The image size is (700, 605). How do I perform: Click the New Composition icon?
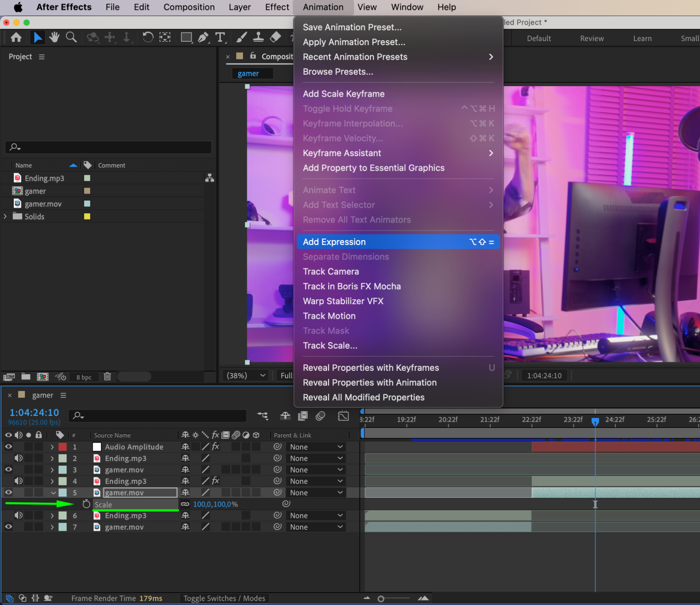tap(42, 377)
